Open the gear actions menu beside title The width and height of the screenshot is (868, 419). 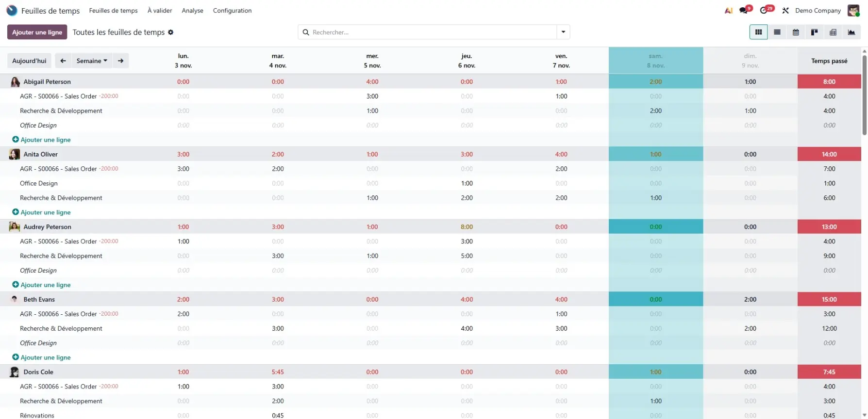tap(170, 32)
